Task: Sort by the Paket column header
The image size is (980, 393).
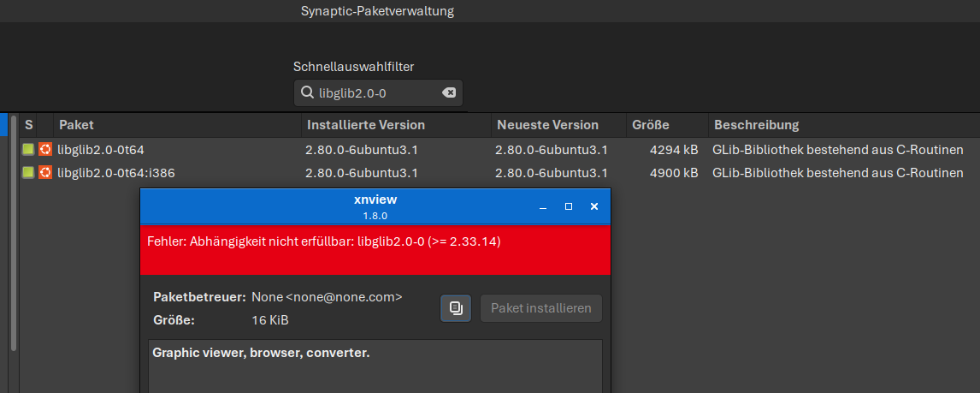Action: point(76,125)
